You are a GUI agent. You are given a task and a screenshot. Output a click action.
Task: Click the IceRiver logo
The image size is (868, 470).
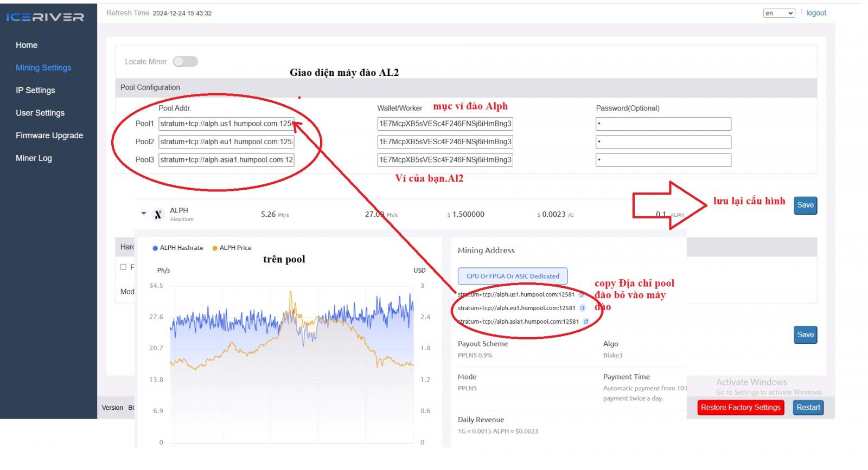click(45, 17)
